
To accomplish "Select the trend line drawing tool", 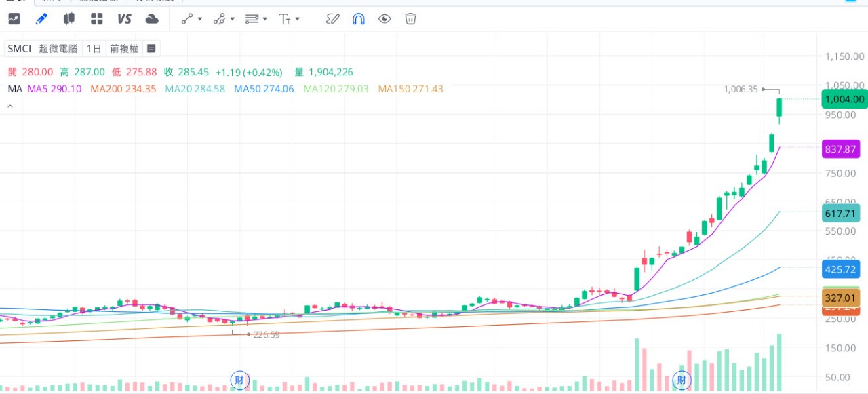I will (x=187, y=19).
